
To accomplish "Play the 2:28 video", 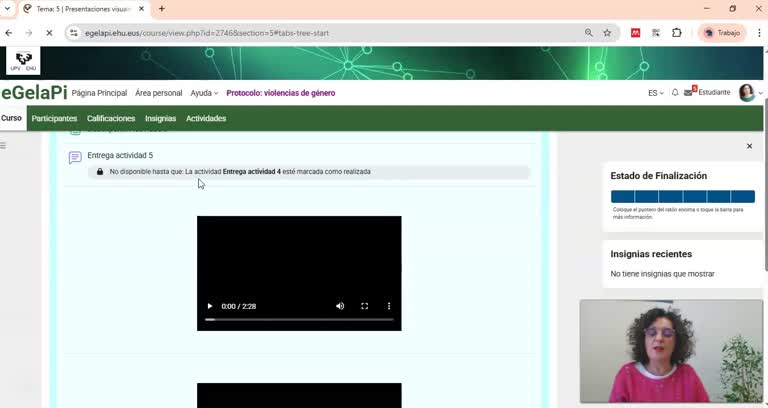I will pyautogui.click(x=210, y=306).
